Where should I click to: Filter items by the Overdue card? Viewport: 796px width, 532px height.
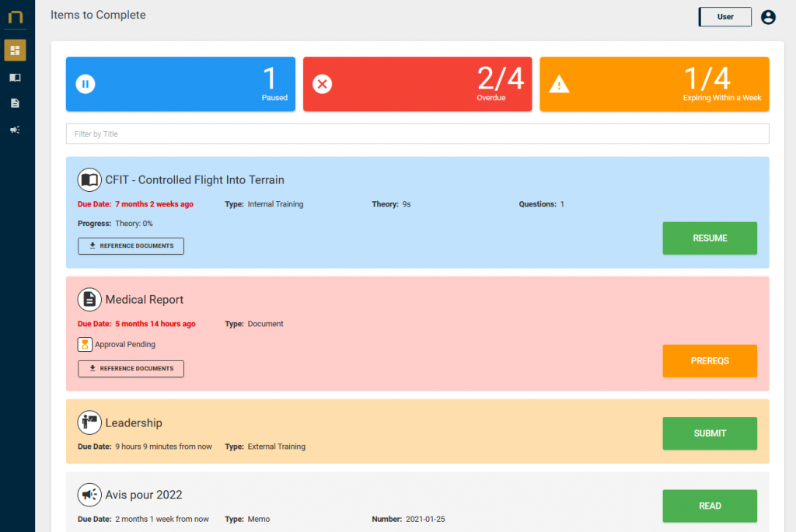click(417, 84)
